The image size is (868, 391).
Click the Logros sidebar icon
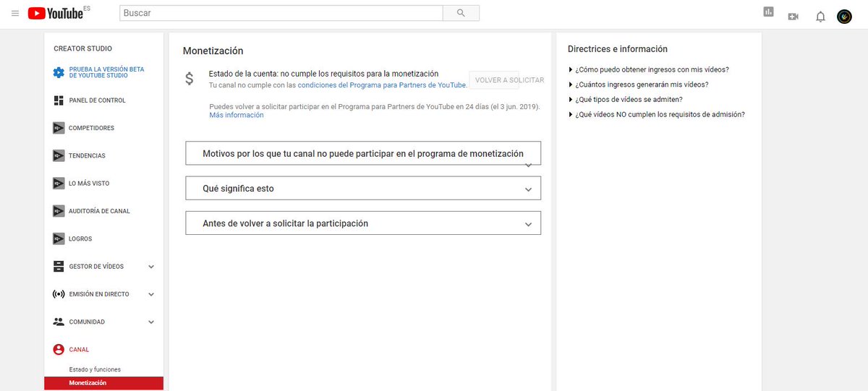[59, 239]
